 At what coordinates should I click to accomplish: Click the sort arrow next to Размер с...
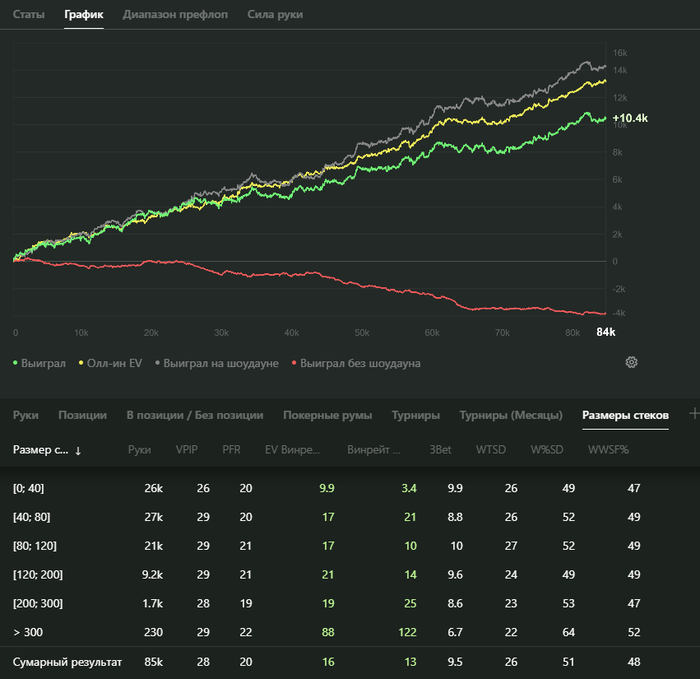pos(78,450)
